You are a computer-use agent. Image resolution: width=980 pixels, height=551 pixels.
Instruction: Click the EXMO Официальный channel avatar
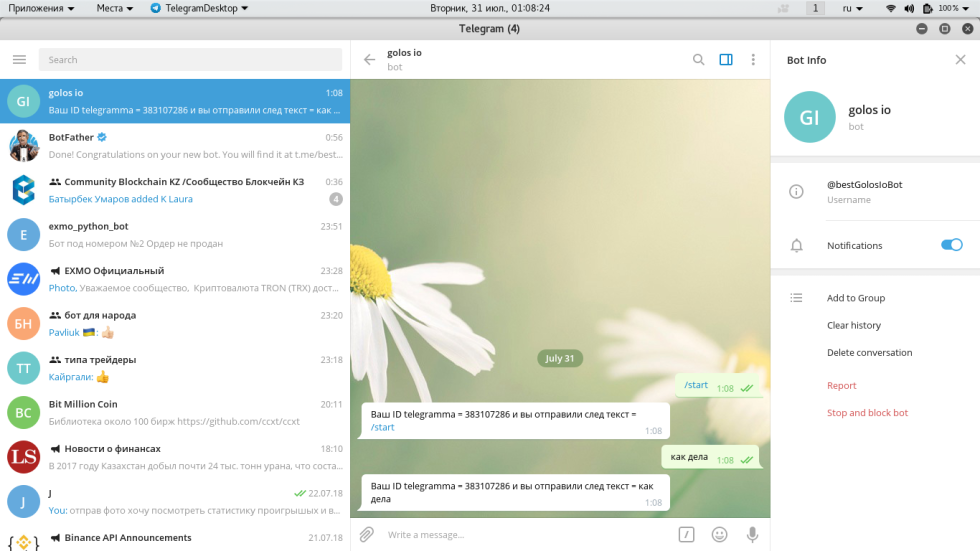23,279
